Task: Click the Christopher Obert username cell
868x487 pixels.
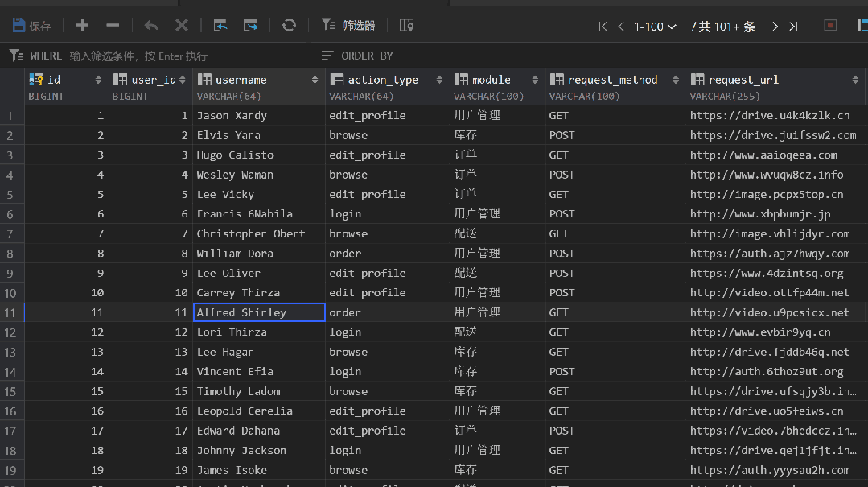Action: click(259, 233)
